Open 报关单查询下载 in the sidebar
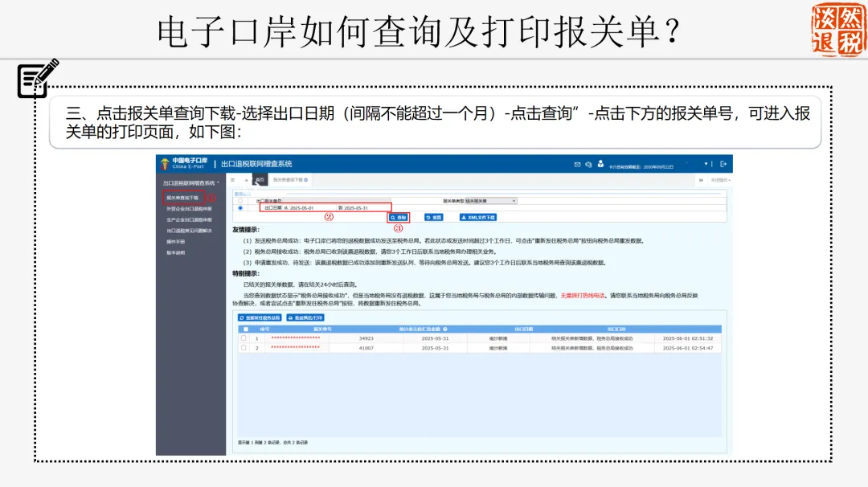Image resolution: width=868 pixels, height=487 pixels. pyautogui.click(x=182, y=198)
